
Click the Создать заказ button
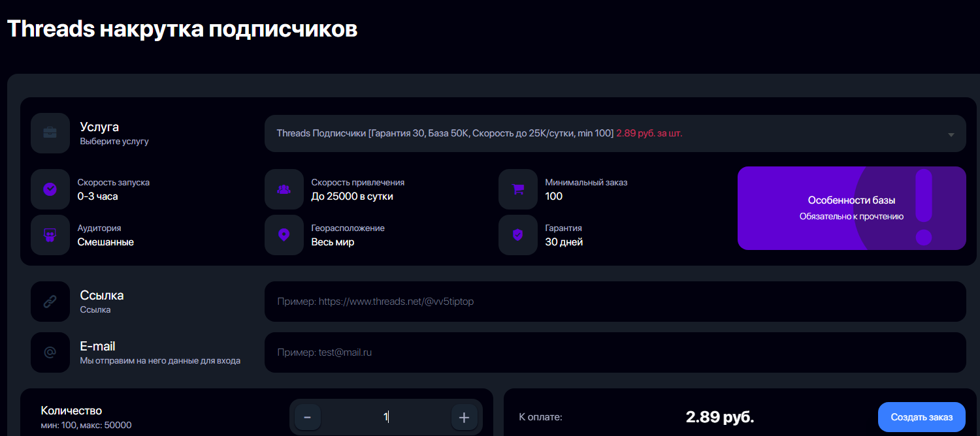[922, 417]
